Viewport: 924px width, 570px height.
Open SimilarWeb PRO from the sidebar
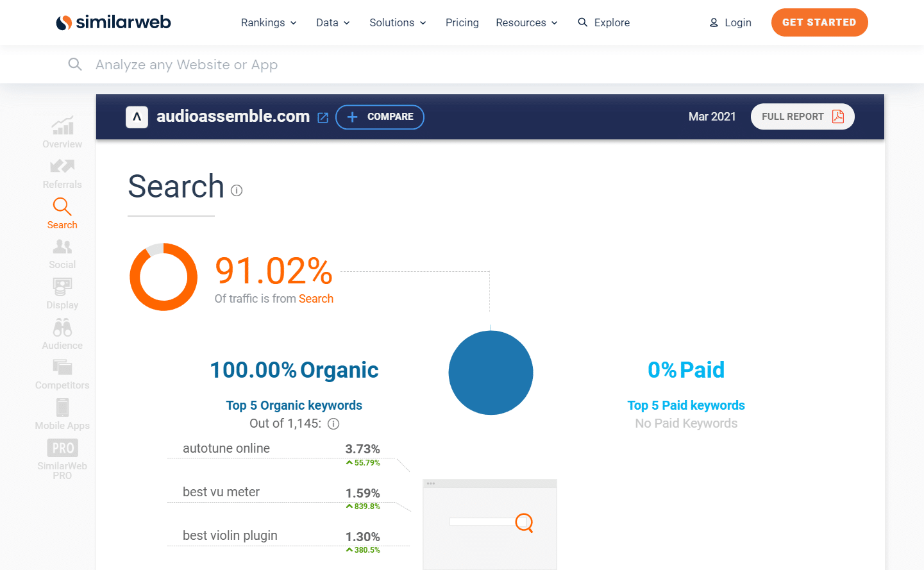point(62,456)
